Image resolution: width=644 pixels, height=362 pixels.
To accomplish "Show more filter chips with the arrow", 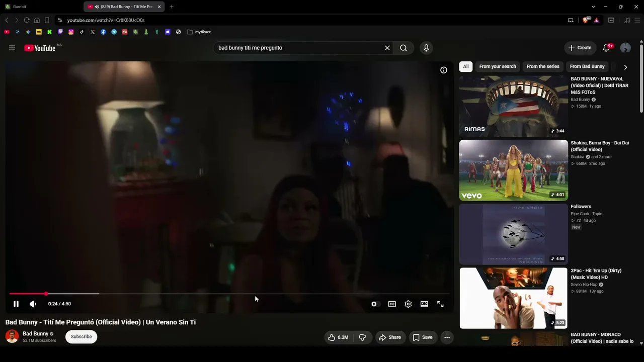I will [x=625, y=67].
